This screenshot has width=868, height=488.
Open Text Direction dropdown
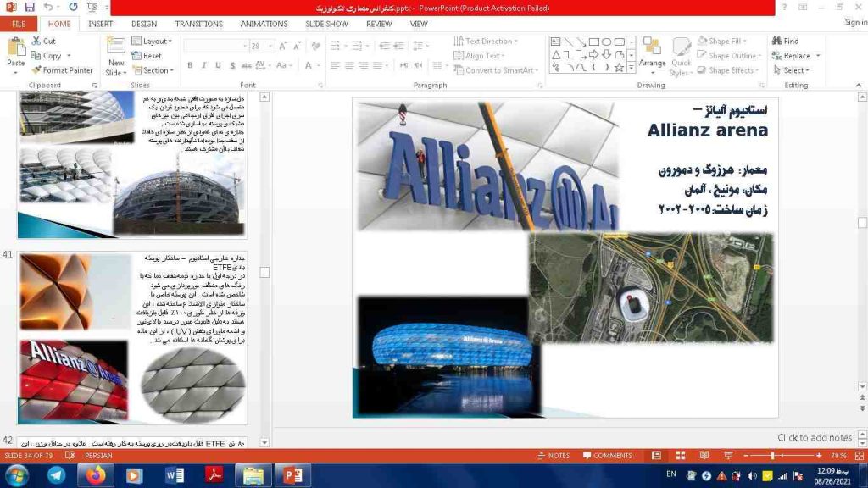click(486, 41)
